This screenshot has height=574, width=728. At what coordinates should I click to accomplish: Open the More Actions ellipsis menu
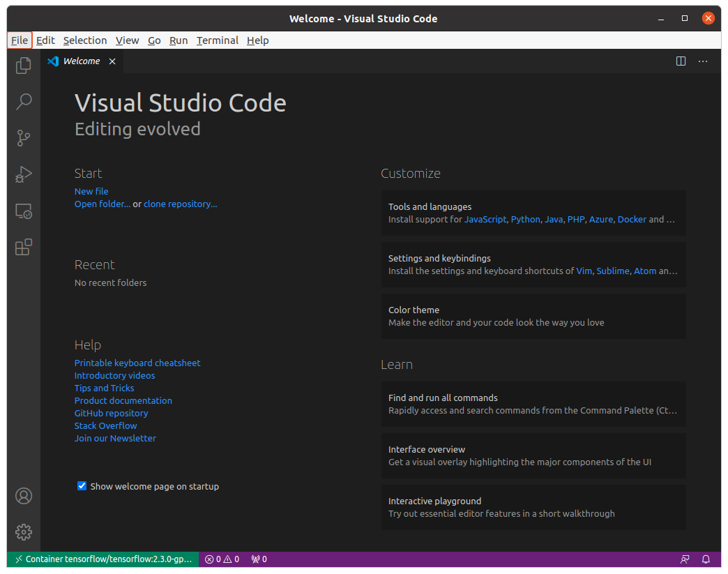click(703, 61)
